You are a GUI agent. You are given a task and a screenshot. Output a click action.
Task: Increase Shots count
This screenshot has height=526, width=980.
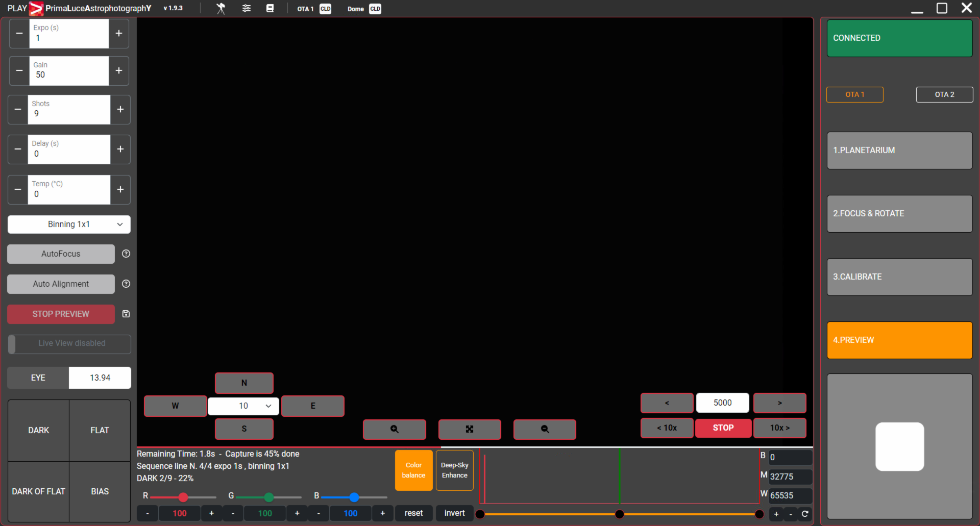tap(120, 109)
